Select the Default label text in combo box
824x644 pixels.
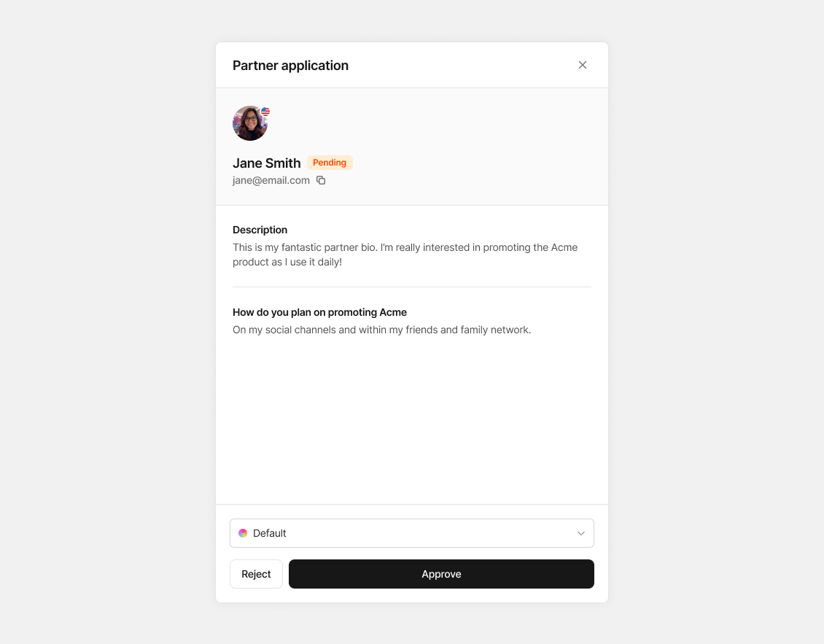pos(270,533)
